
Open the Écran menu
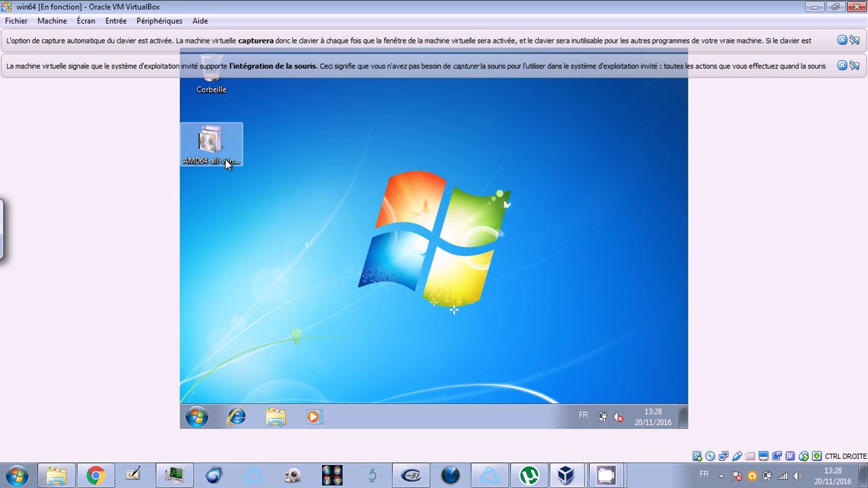pos(86,21)
